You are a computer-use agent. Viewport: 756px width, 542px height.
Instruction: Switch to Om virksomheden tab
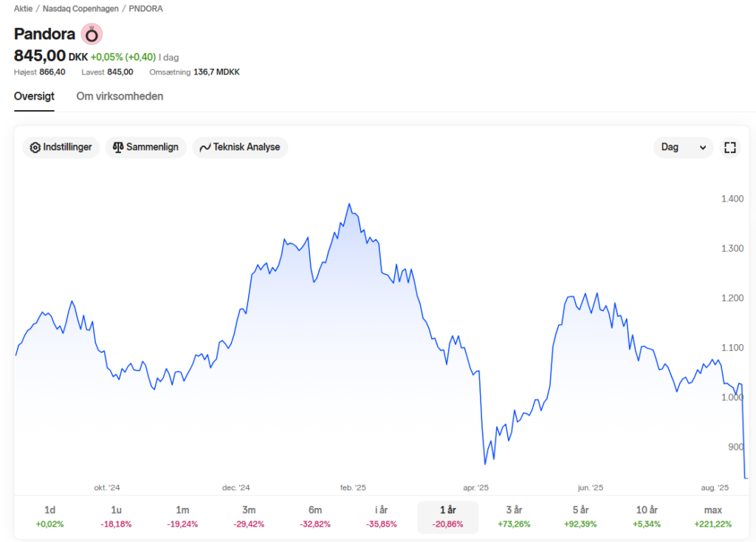tap(120, 97)
